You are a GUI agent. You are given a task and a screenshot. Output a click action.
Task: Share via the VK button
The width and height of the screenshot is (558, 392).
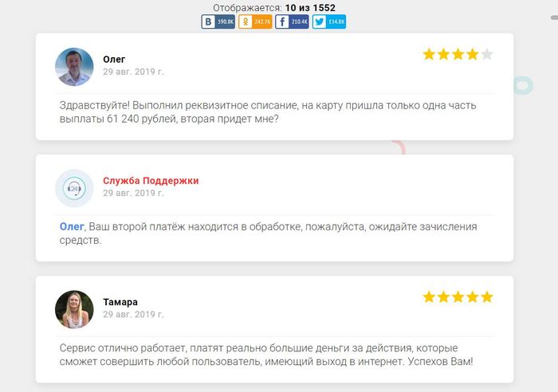pyautogui.click(x=218, y=22)
